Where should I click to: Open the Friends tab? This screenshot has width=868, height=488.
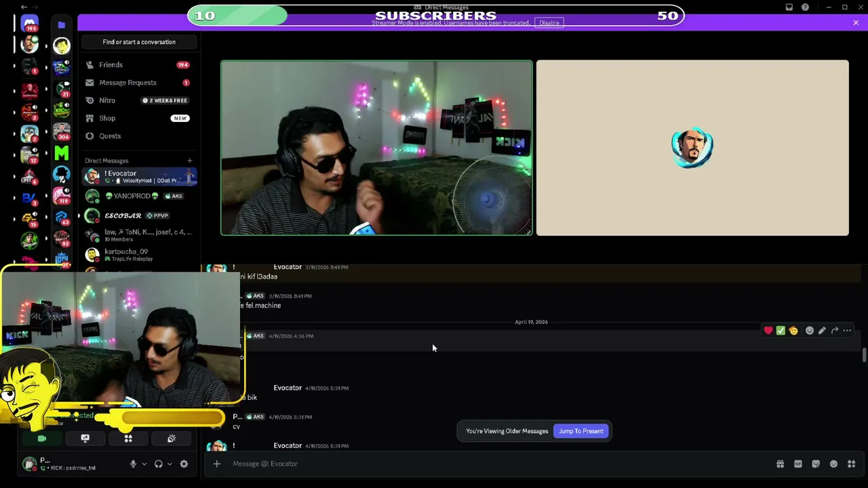[x=139, y=65]
